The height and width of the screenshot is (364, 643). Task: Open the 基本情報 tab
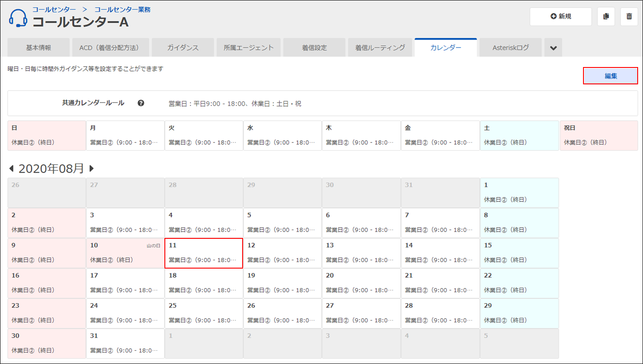tap(39, 48)
